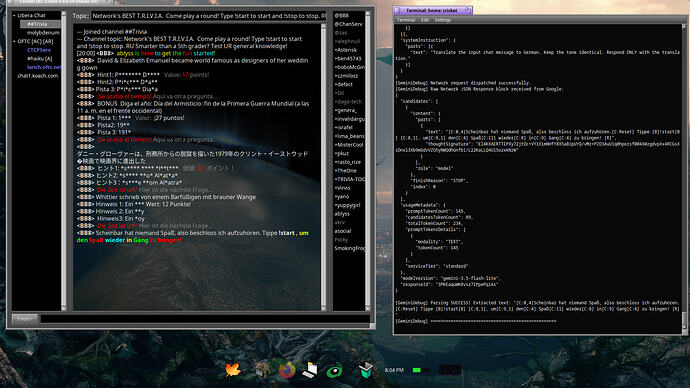Open the CTCPServ entry
This screenshot has height=388, width=690.
tap(39, 50)
